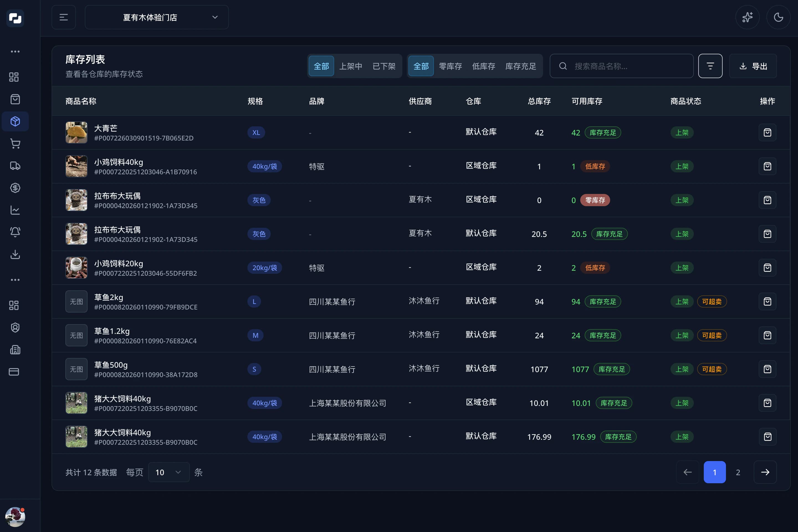Open the download tray icon in sidebar

15,254
